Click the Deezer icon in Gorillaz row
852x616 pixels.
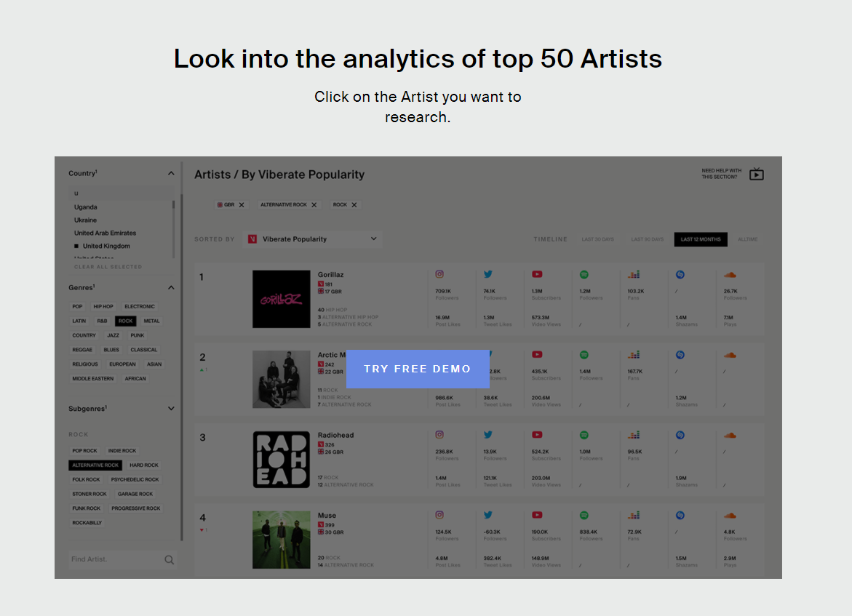click(x=634, y=274)
